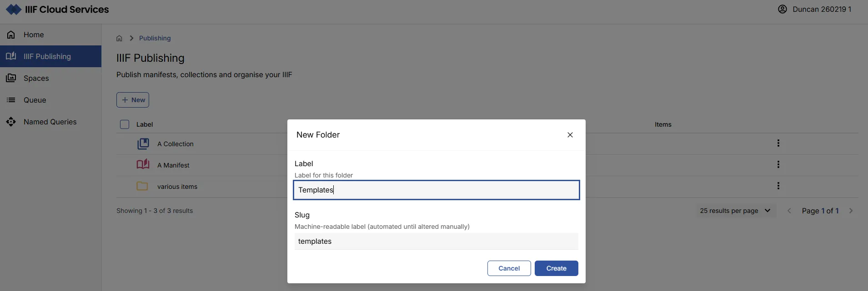Select IIIF Publishing in the sidebar menu
Image resolution: width=868 pixels, height=291 pixels.
pos(50,56)
